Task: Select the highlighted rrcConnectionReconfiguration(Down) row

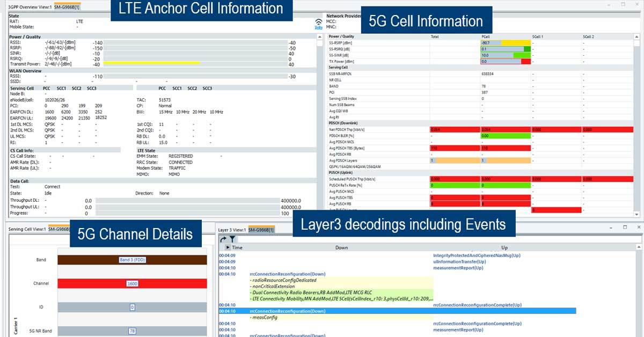Action: (397, 311)
